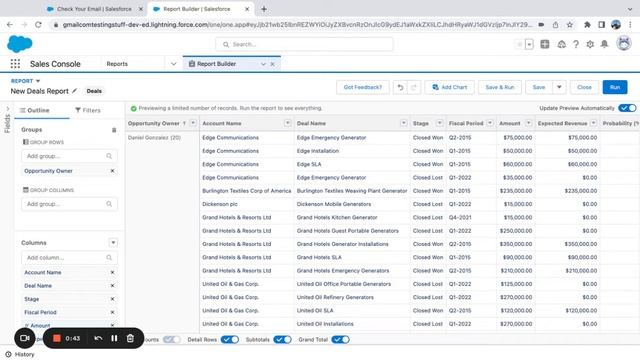Reload the browser page
Screen dimensions: 640x360
(38, 24)
